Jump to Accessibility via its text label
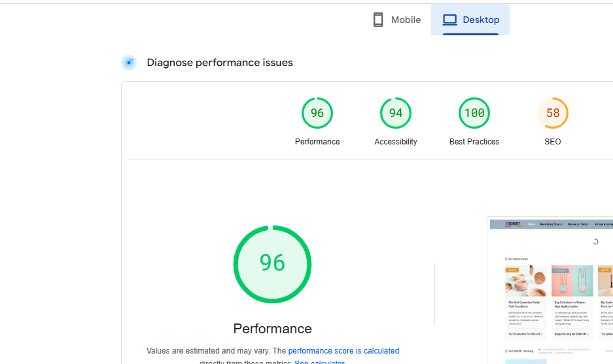 [396, 142]
